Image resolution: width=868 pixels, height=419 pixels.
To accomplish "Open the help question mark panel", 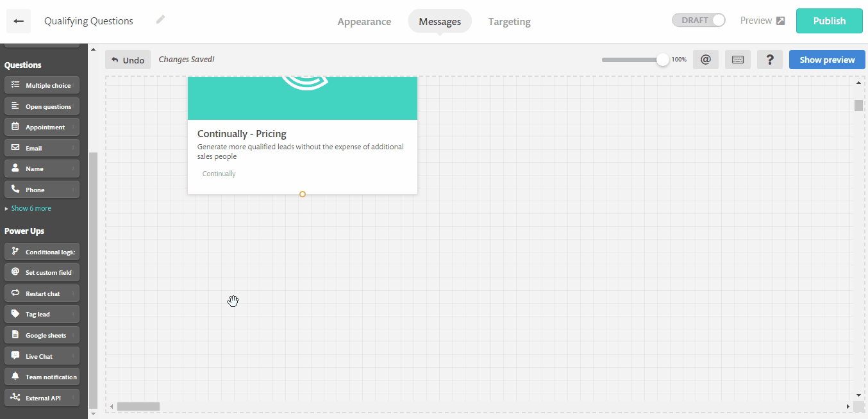I will 769,59.
